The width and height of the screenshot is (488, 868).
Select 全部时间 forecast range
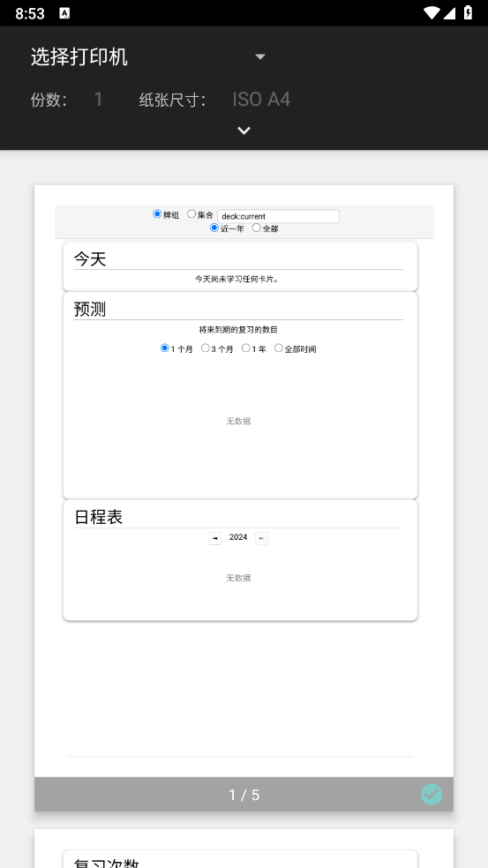[279, 348]
